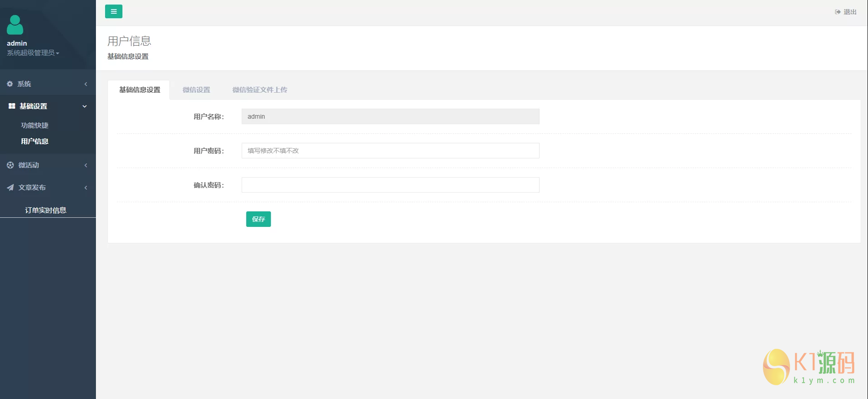Open 功能快捷 in the sidebar
The width and height of the screenshot is (868, 399).
[x=35, y=126]
